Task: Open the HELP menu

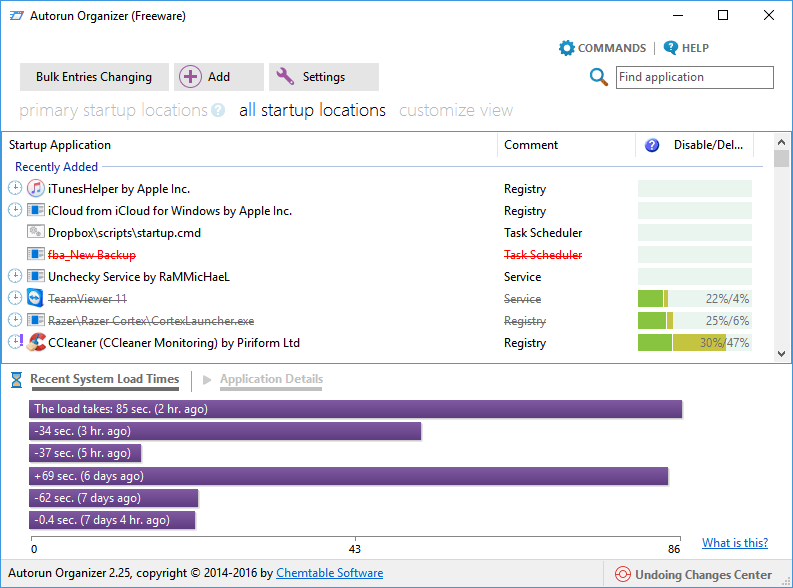Action: click(686, 48)
